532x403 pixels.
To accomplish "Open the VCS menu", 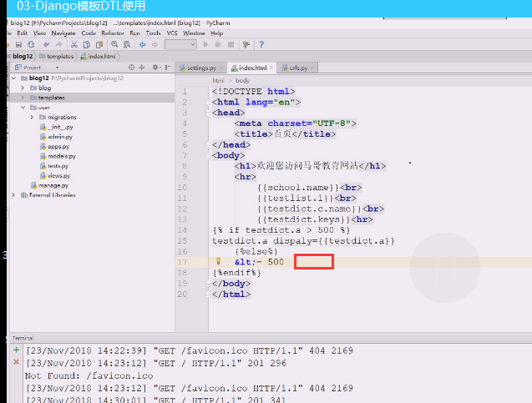I will (x=172, y=33).
